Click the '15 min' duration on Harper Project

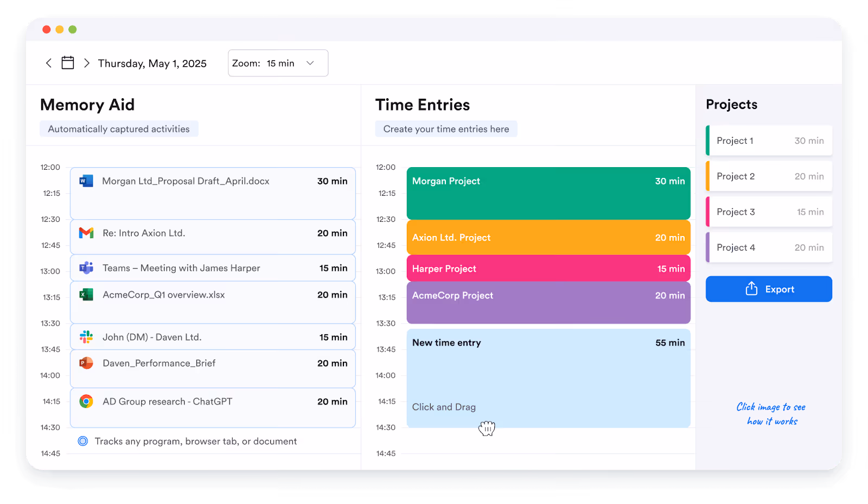pos(671,269)
